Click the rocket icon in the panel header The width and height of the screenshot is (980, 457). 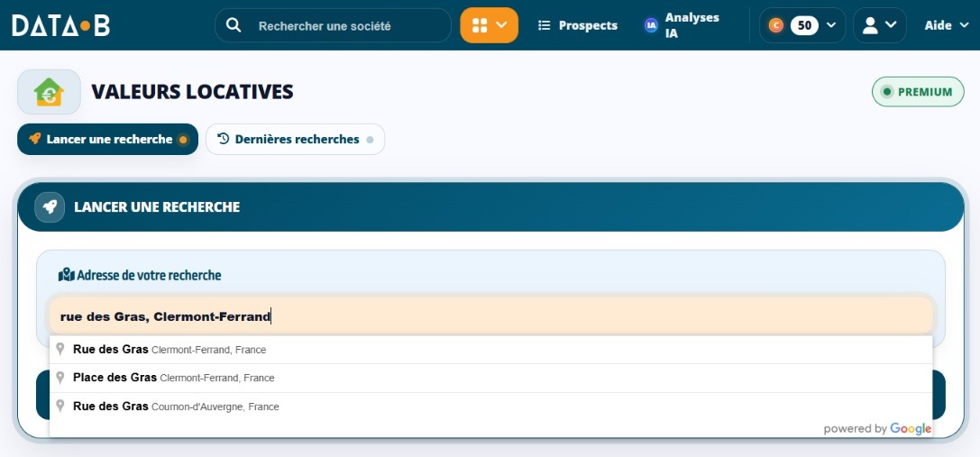coord(50,207)
